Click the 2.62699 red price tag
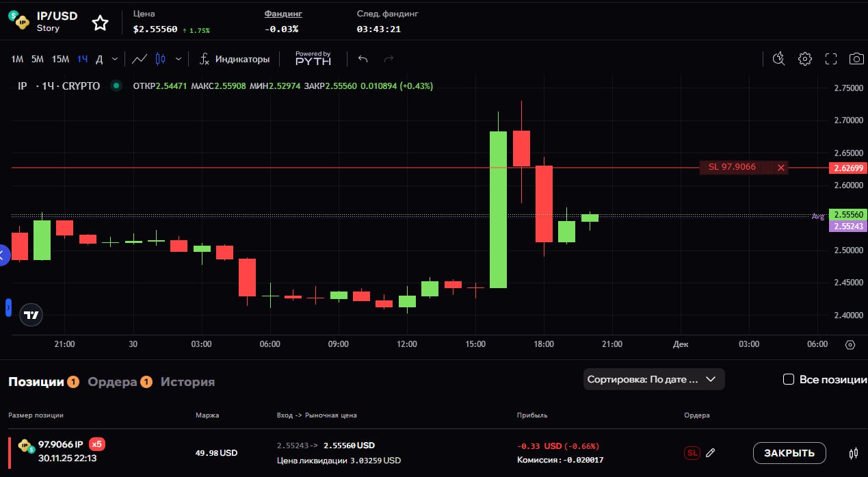Image resolution: width=868 pixels, height=477 pixels. pyautogui.click(x=847, y=168)
